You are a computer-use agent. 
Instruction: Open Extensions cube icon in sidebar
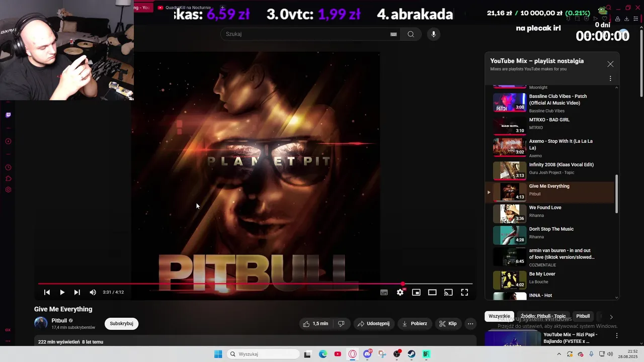tap(8, 178)
